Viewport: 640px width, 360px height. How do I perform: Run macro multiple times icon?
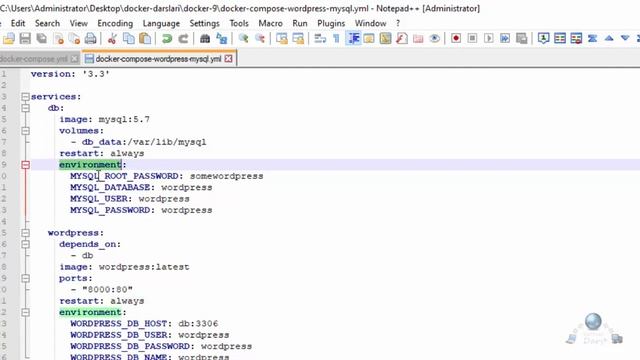[x=505, y=39]
